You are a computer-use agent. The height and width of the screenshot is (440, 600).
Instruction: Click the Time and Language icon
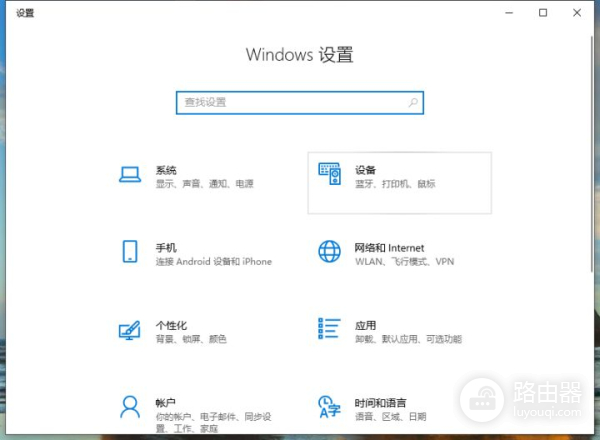[x=329, y=407]
